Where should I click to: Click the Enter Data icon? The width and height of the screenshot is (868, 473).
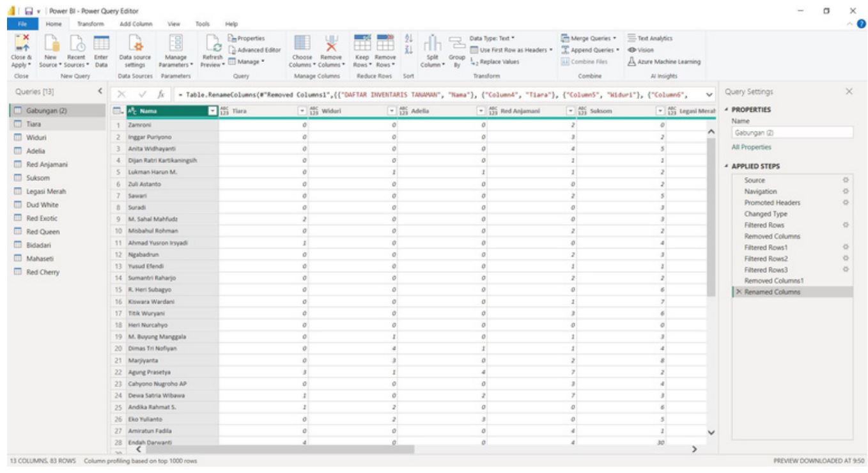(101, 43)
